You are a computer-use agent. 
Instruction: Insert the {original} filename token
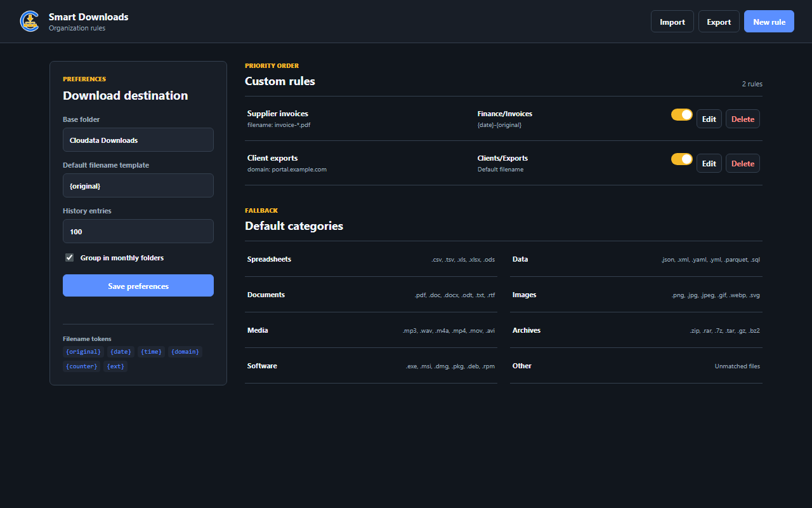[84, 352]
